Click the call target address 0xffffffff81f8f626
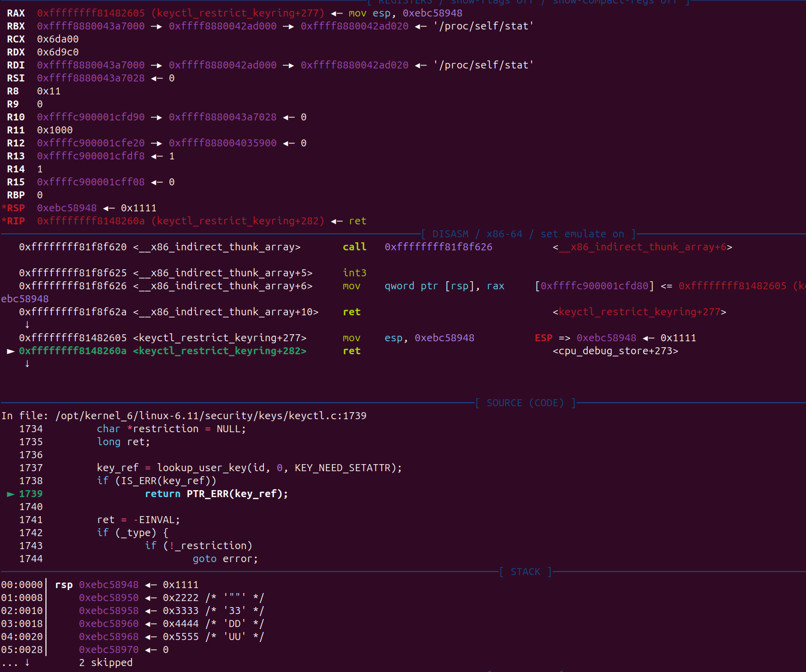This screenshot has height=672, width=806. pos(438,247)
